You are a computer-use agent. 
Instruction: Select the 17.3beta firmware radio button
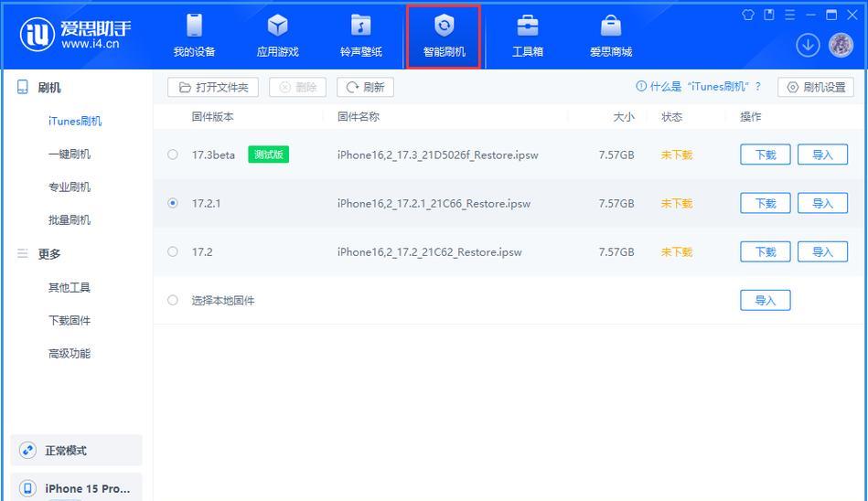point(173,155)
